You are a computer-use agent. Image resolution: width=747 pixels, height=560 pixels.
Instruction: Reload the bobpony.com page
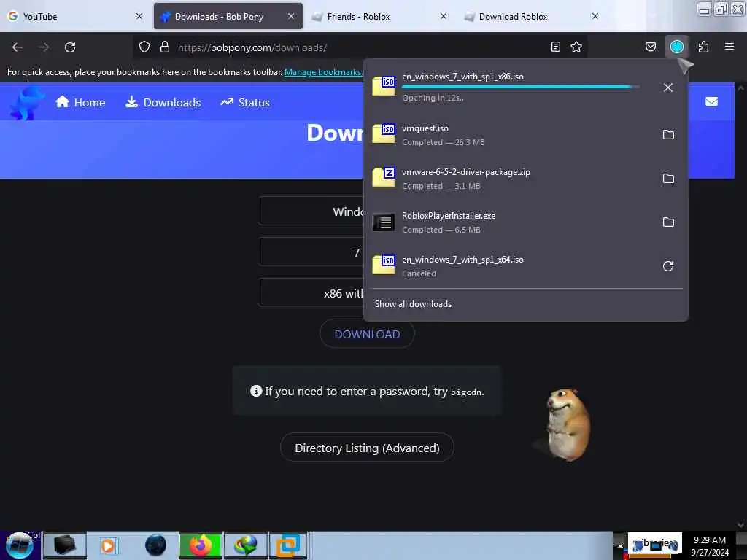pos(70,47)
